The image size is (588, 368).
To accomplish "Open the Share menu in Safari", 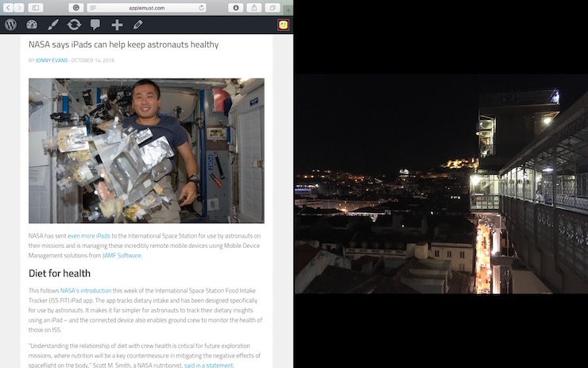I will pos(254,7).
